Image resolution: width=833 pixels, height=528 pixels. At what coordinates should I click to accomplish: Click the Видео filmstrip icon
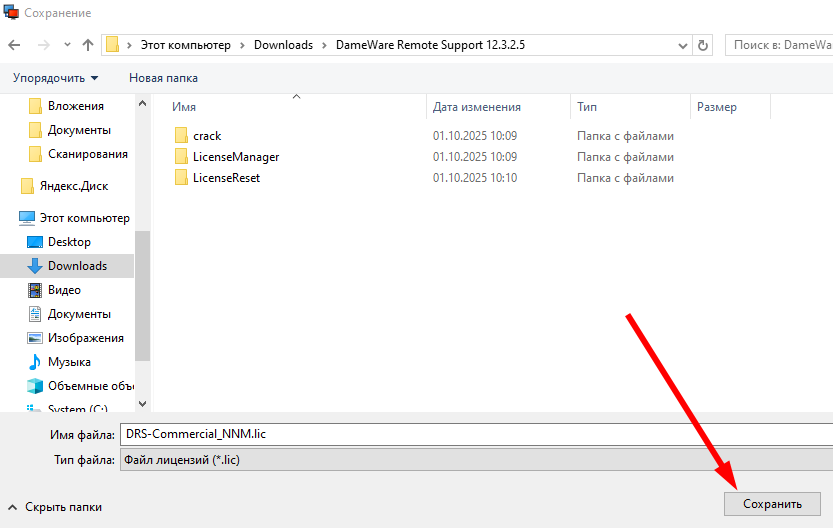coord(35,290)
